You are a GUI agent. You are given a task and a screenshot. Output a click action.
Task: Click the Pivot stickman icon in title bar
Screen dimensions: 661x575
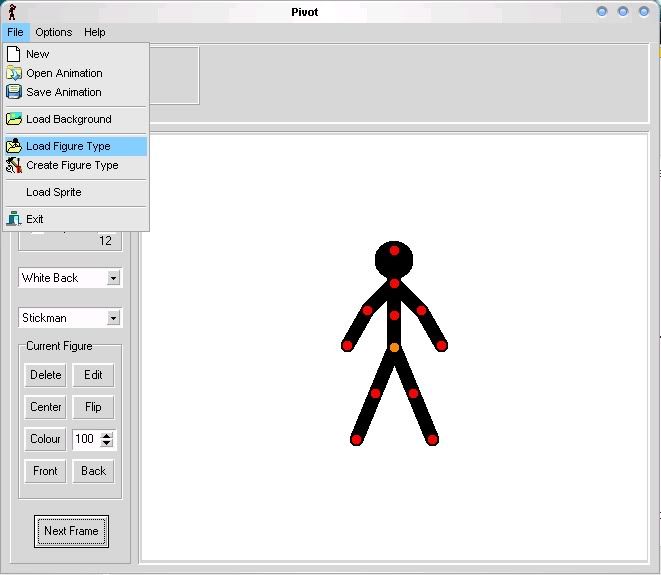[x=11, y=11]
